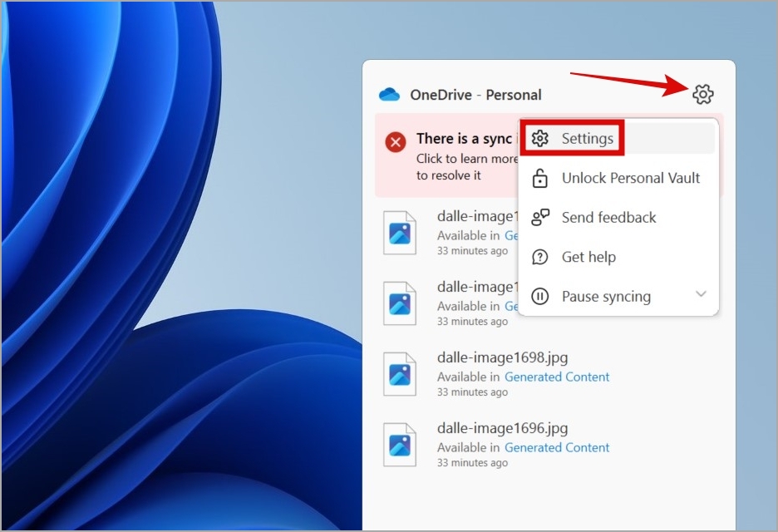Click the 'There is a sync' error heading
This screenshot has height=532, width=778.
[x=464, y=139]
